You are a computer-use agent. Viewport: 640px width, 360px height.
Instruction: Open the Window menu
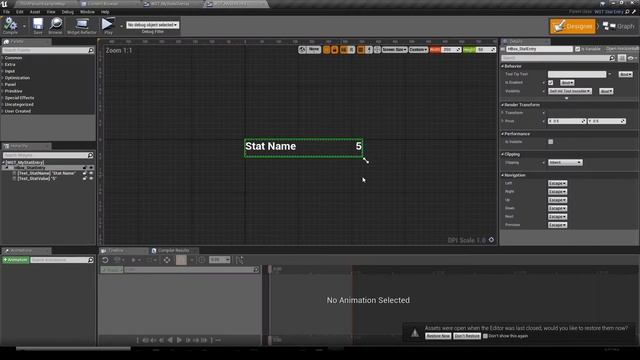tap(87, 12)
